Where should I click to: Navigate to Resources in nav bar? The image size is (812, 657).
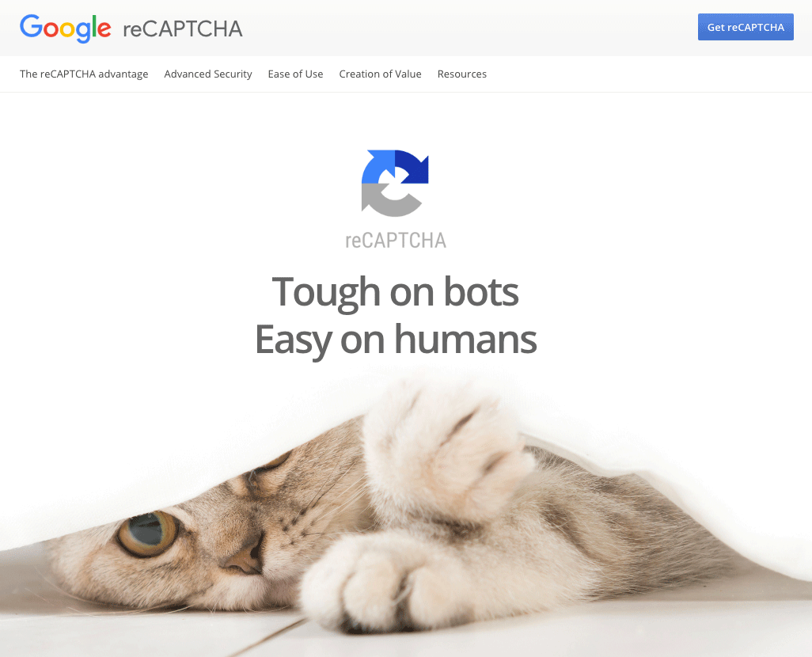pos(462,74)
